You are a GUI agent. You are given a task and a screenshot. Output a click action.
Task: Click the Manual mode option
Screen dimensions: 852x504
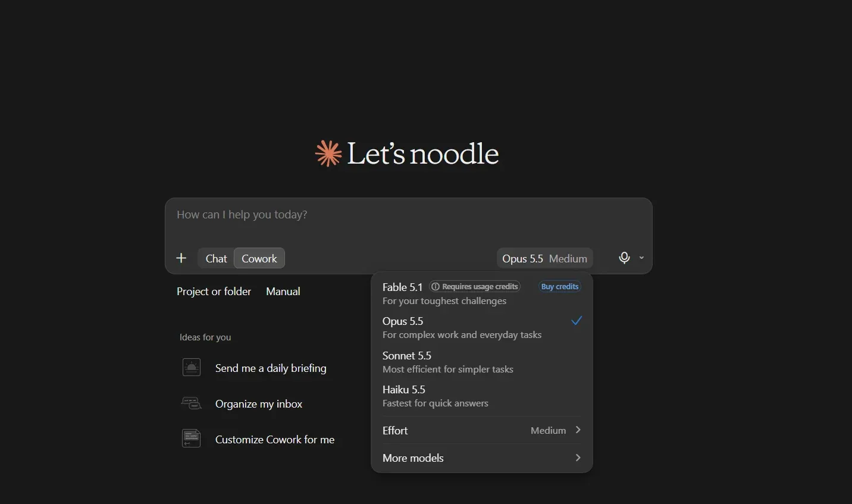(283, 292)
